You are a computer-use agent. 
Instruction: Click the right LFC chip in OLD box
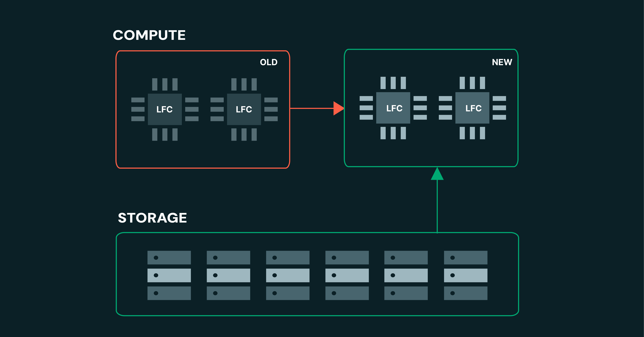244,109
